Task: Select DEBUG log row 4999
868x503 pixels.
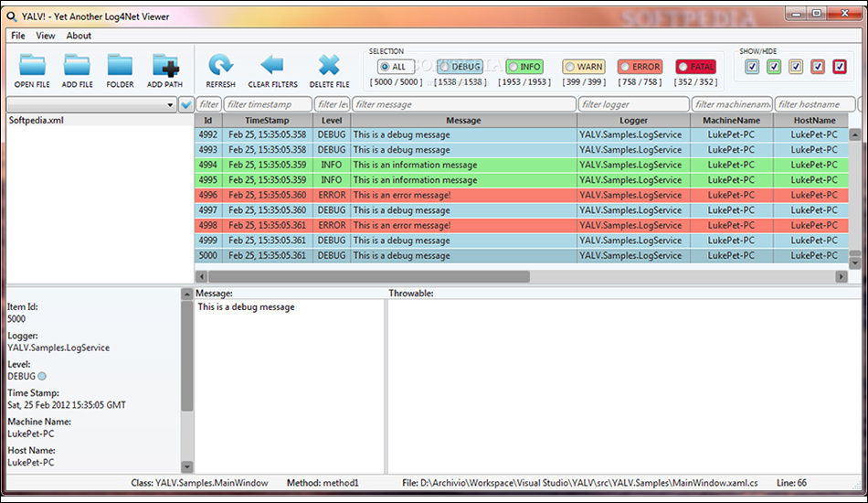Action: click(x=522, y=241)
